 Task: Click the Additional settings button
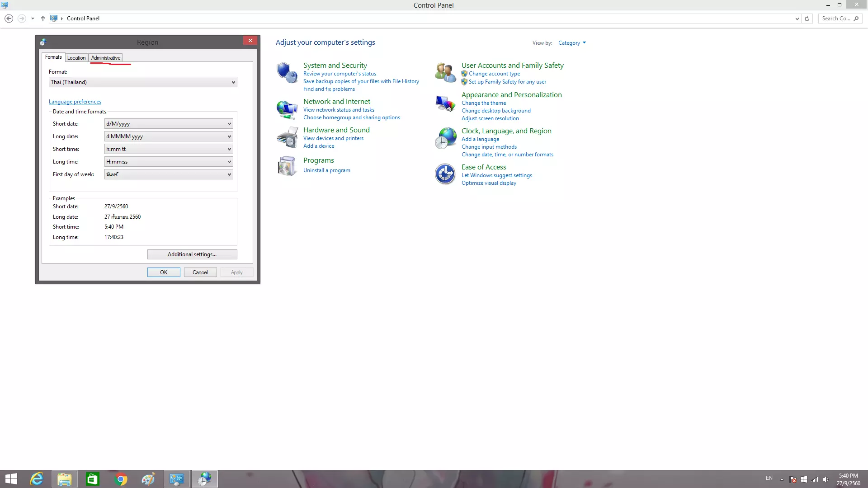[x=192, y=254]
